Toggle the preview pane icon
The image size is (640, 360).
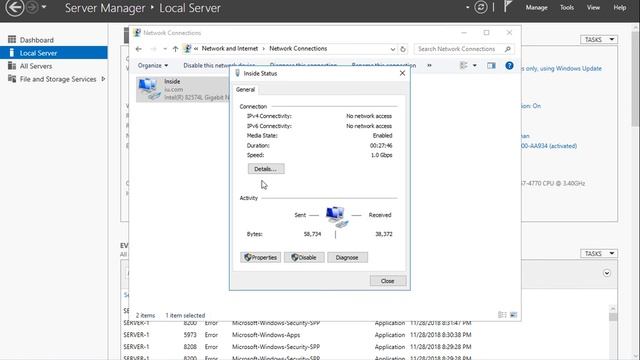click(491, 65)
